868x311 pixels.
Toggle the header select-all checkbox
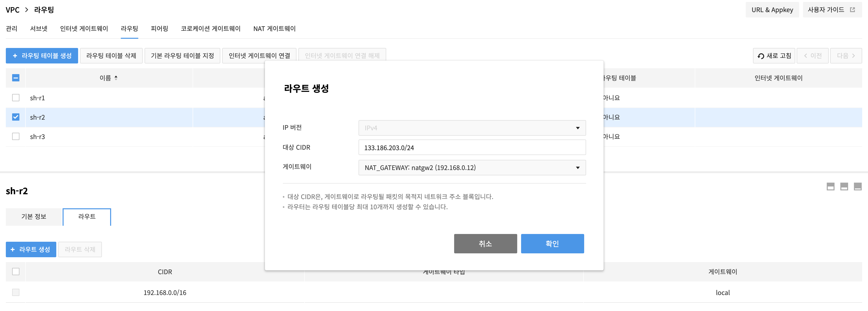point(16,78)
